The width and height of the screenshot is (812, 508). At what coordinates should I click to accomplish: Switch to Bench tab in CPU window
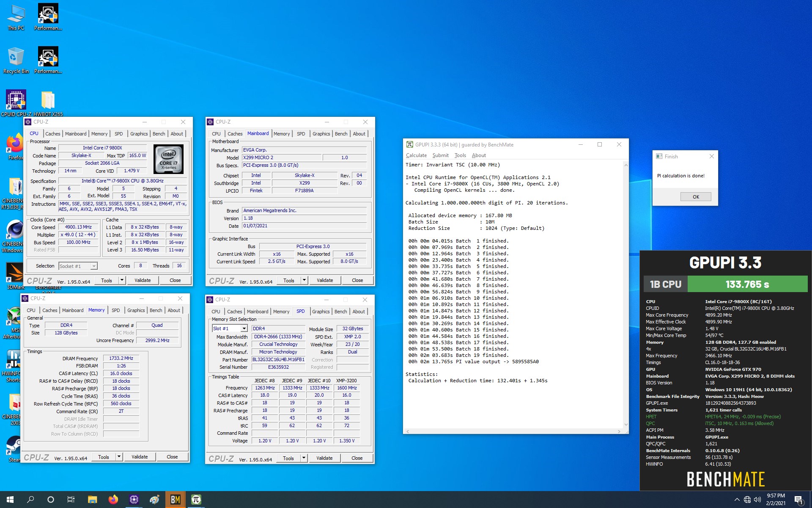click(x=159, y=134)
